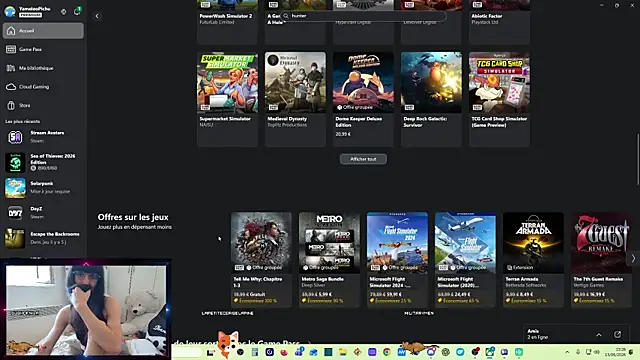
Task: Open the Accueil home page
Action: (43, 31)
